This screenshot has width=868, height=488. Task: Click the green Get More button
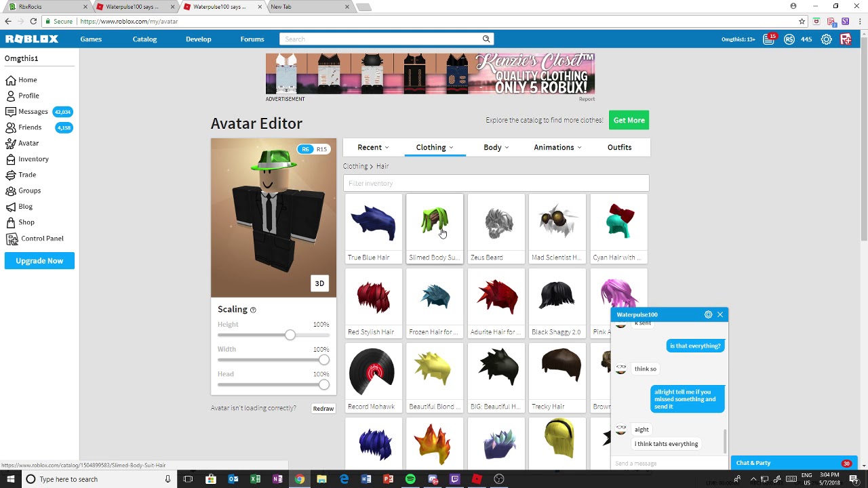629,120
